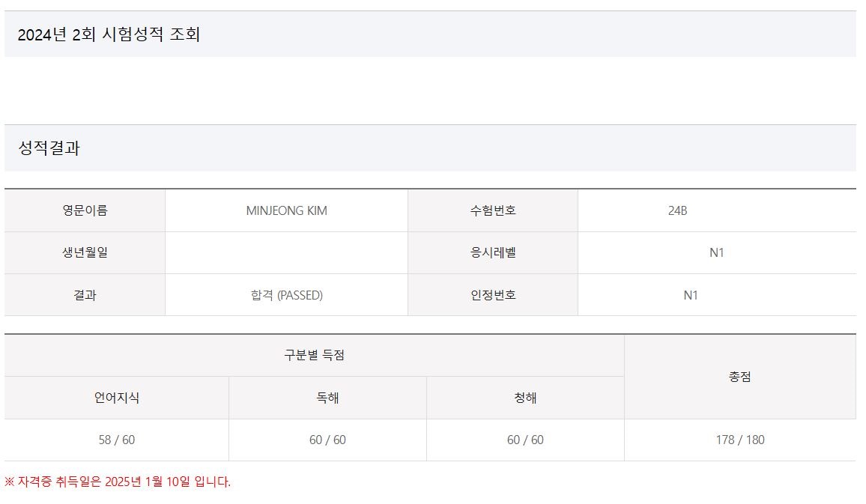866x504 pixels.
Task: Click the name MINJEONG KIM
Action: coord(286,210)
